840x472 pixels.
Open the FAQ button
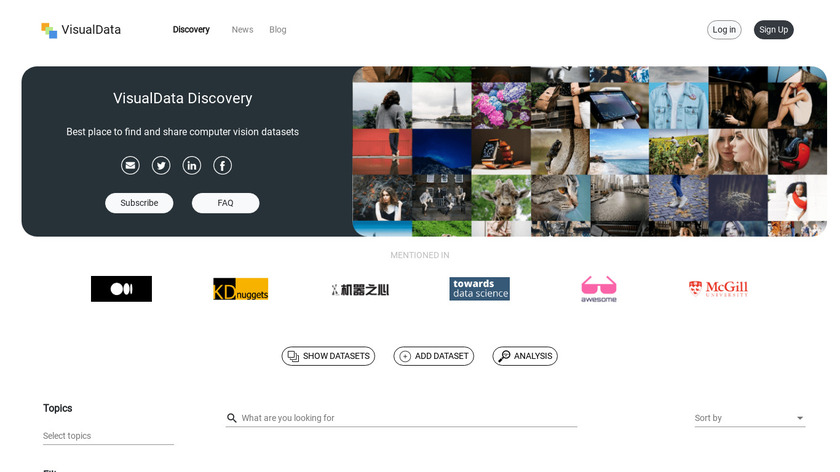(226, 203)
